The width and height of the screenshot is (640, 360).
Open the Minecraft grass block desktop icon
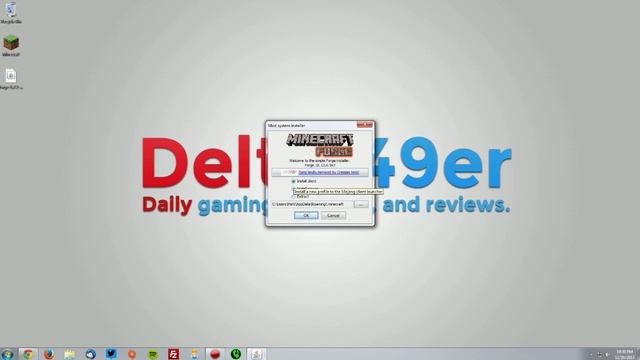(11, 45)
